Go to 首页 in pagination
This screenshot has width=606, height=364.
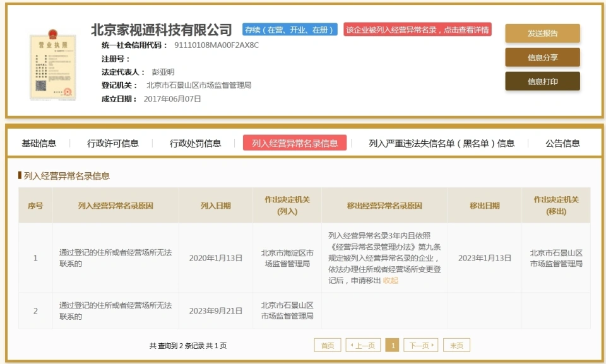point(328,345)
